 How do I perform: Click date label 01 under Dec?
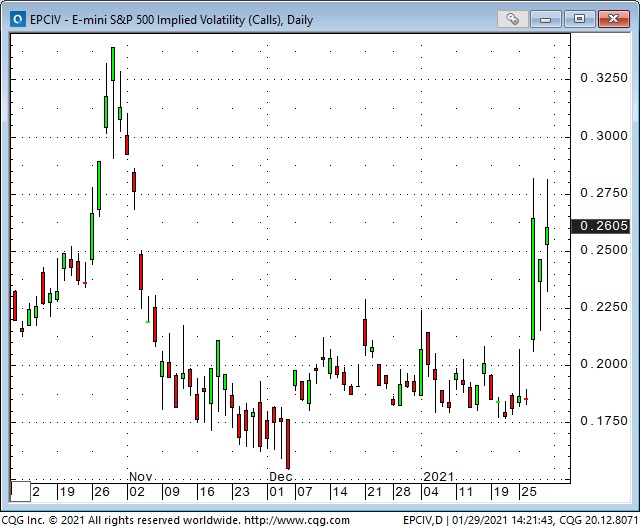coord(276,492)
